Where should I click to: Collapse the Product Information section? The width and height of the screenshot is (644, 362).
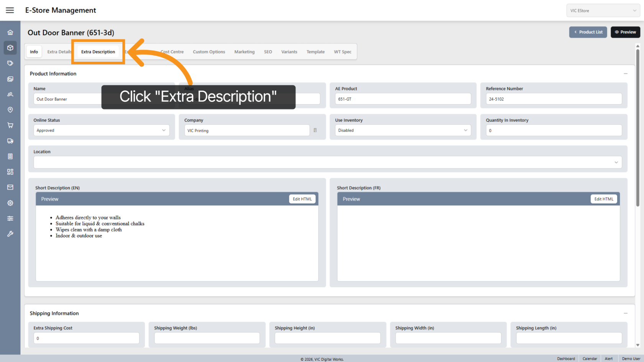tap(625, 74)
